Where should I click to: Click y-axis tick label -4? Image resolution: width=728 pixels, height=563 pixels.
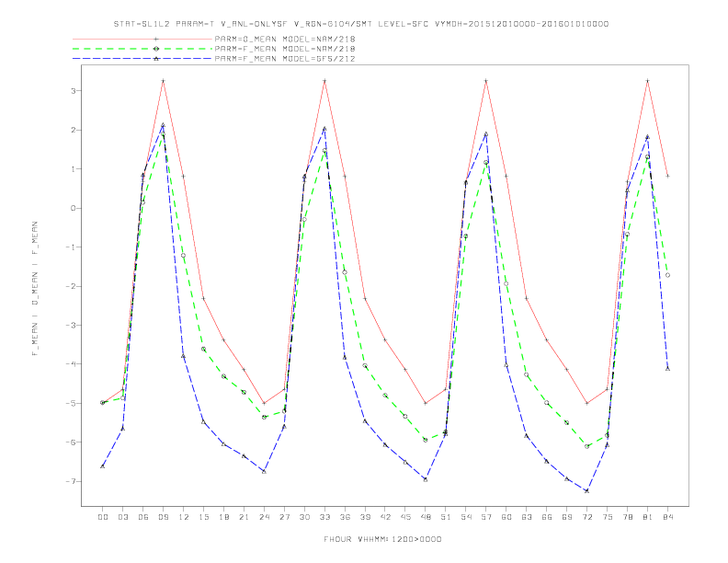71,364
